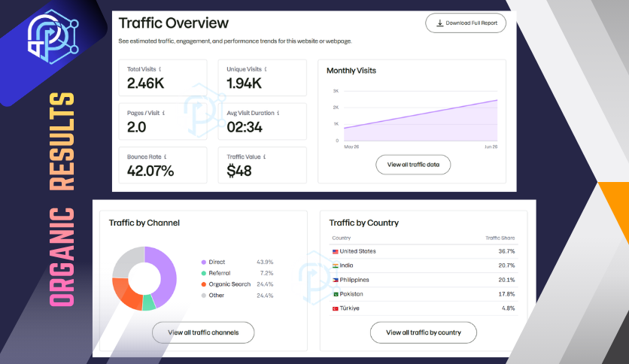Screen dimensions: 629x364
Task: Click the download arrow icon in report button
Action: tap(439, 23)
